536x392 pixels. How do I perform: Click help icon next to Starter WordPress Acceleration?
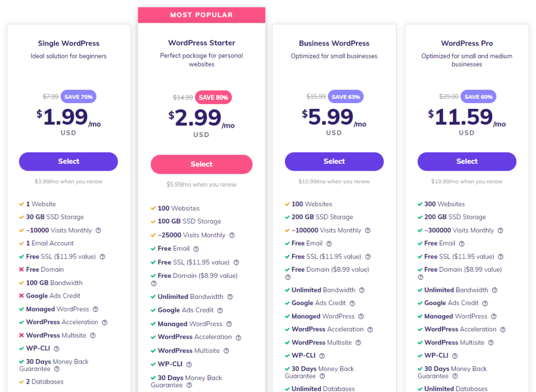(x=238, y=338)
